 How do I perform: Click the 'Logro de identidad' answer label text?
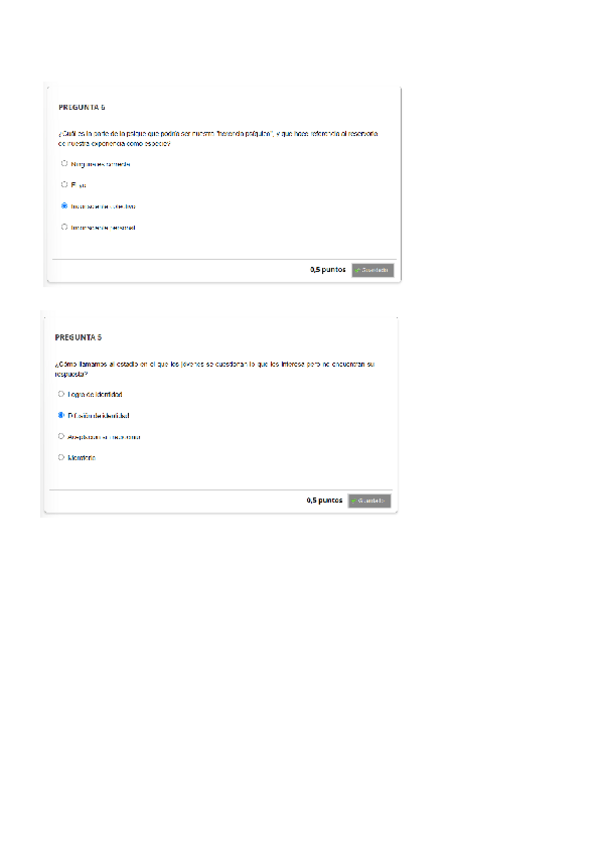point(95,395)
